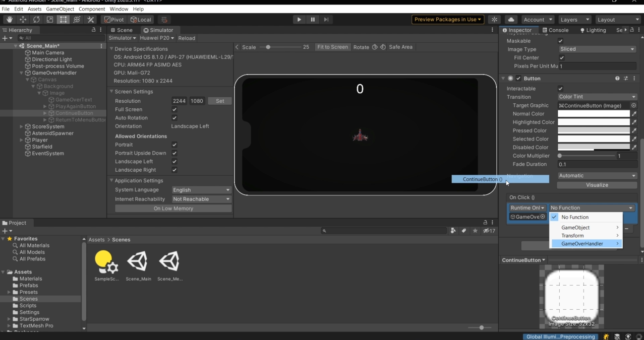Click the Reload button
The height and width of the screenshot is (340, 644).
187,38
